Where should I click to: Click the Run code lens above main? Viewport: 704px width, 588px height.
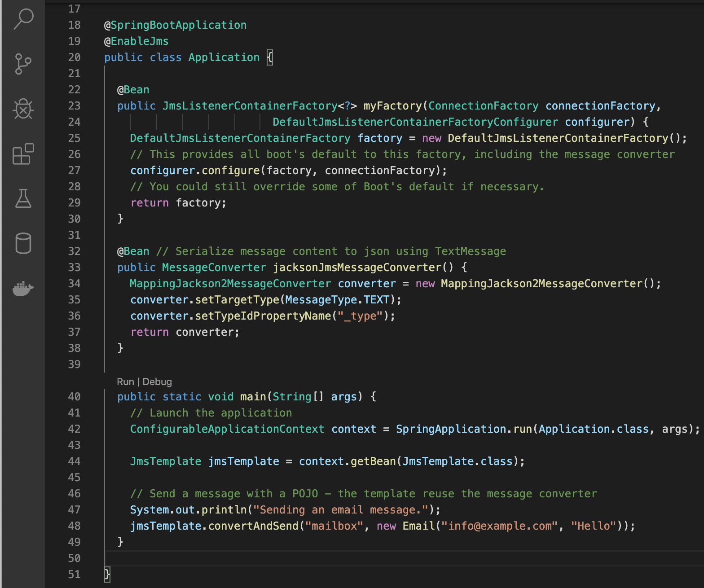coord(125,382)
